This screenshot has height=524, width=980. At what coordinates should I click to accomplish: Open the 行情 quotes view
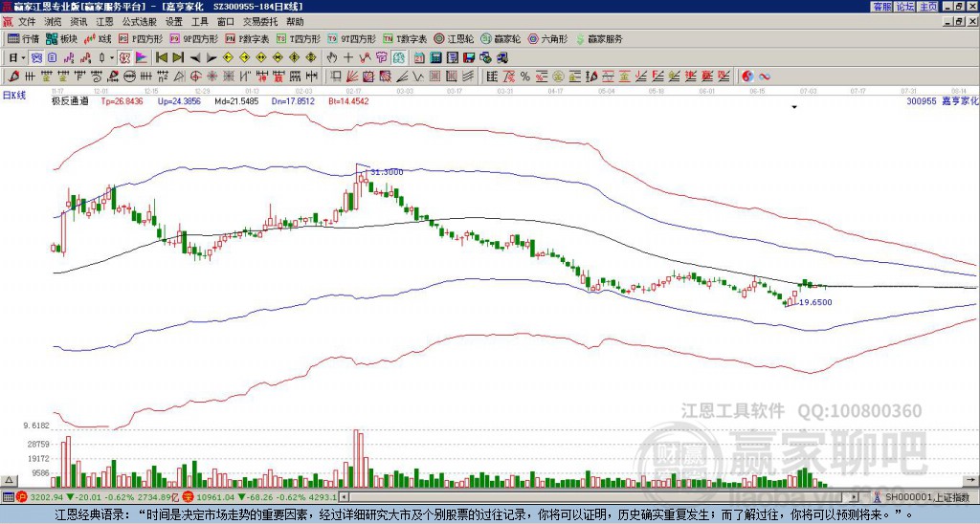24,38
